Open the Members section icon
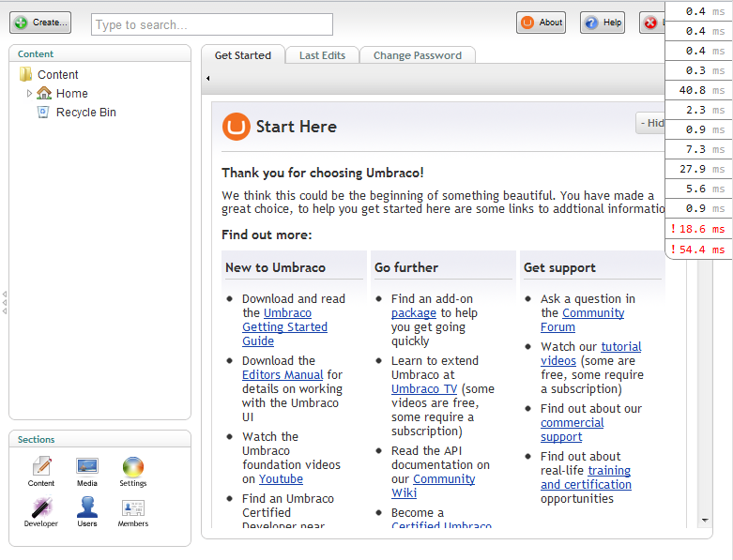733x560 pixels. [x=132, y=512]
